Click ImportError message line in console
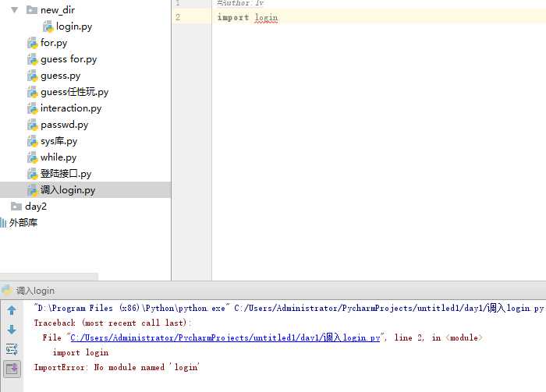 point(117,367)
